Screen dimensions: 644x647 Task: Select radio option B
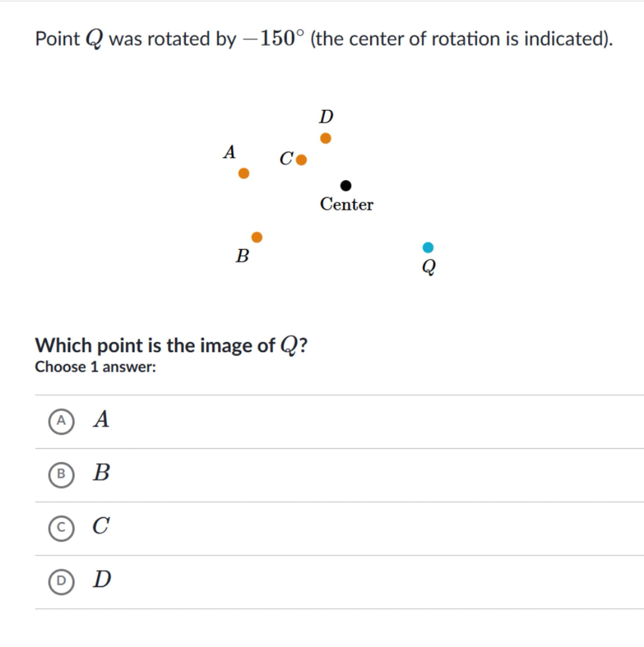[x=61, y=475]
